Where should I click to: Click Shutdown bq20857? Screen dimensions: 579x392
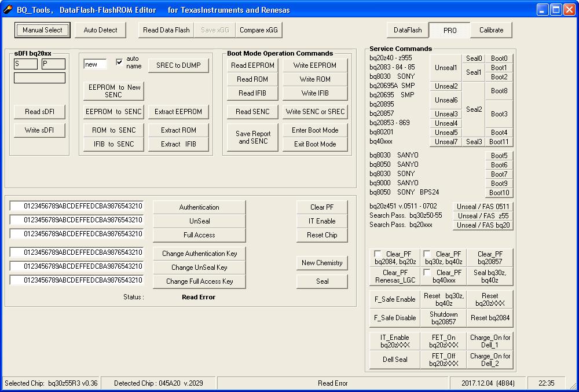pos(444,318)
